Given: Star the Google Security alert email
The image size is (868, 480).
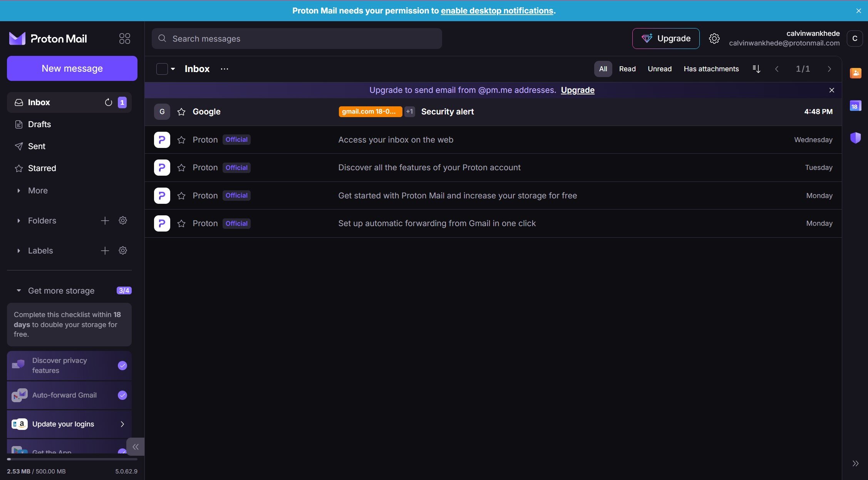Looking at the screenshot, I should tap(181, 112).
